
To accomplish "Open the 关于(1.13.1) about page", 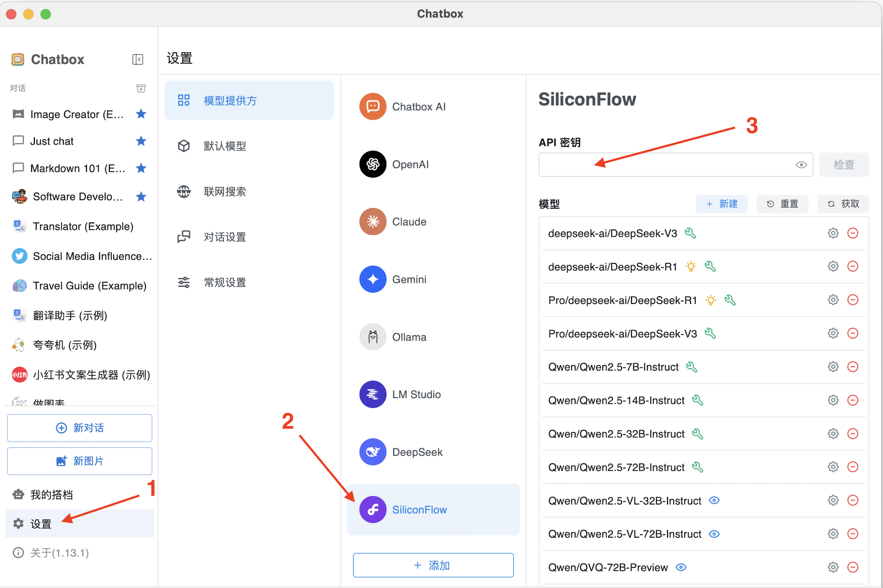I will (80, 553).
